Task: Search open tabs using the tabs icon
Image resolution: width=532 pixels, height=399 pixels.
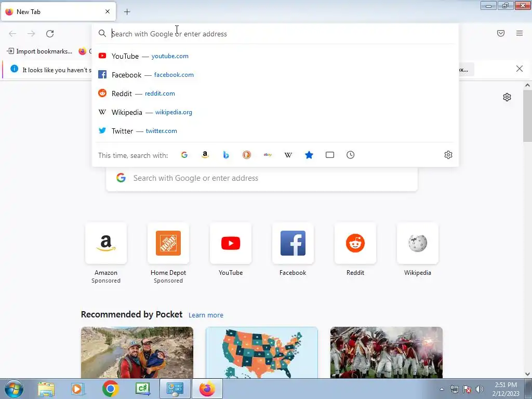Action: [x=330, y=155]
